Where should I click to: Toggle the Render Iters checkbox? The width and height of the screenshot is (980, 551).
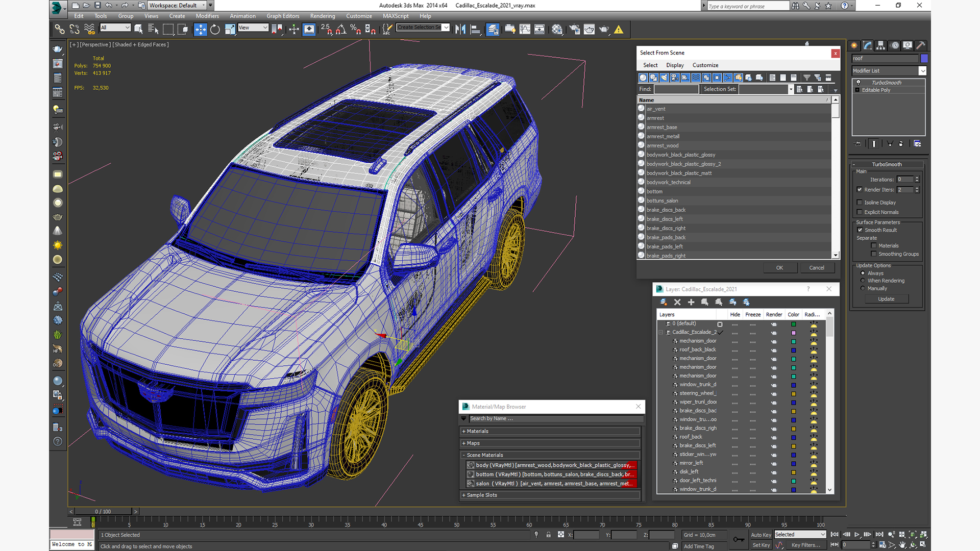click(860, 190)
